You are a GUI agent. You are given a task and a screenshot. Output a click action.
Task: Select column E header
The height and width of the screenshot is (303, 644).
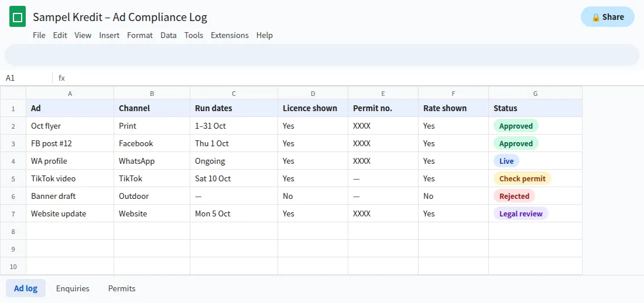pos(383,93)
